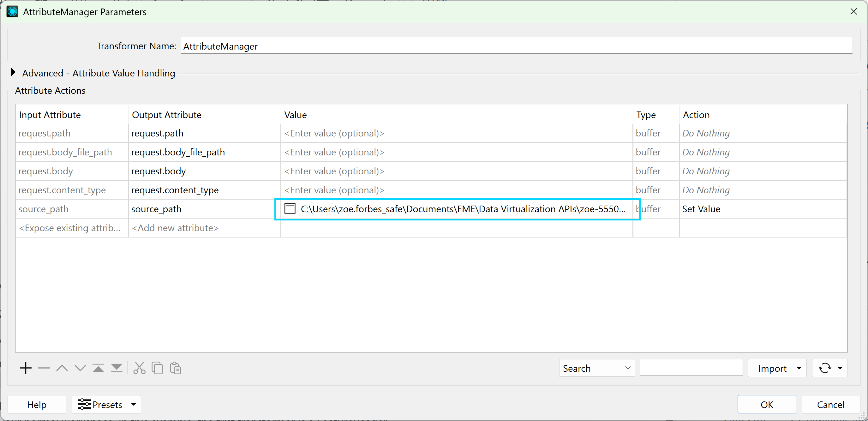Click Expose existing attribute placeholder cell
Image resolution: width=868 pixels, height=421 pixels.
coord(72,228)
